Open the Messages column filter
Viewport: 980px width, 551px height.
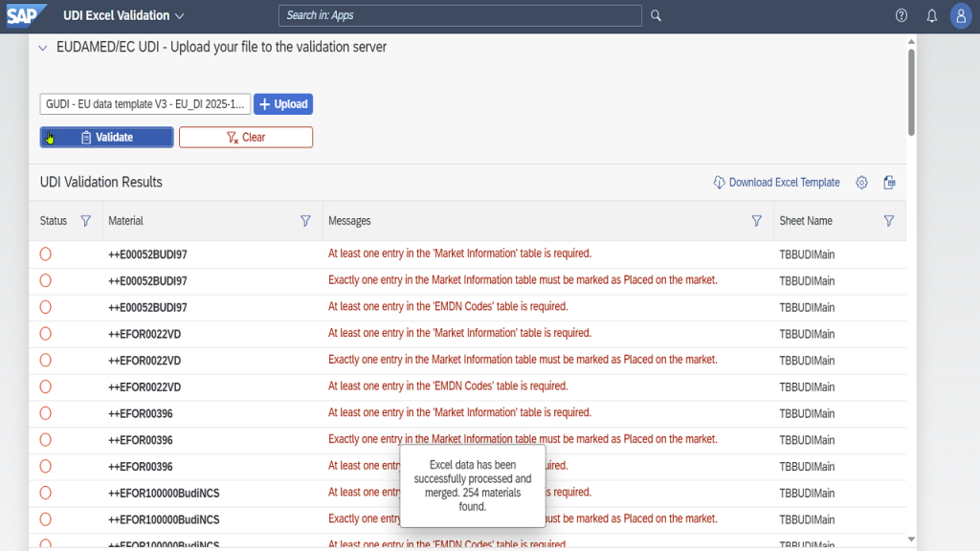757,221
